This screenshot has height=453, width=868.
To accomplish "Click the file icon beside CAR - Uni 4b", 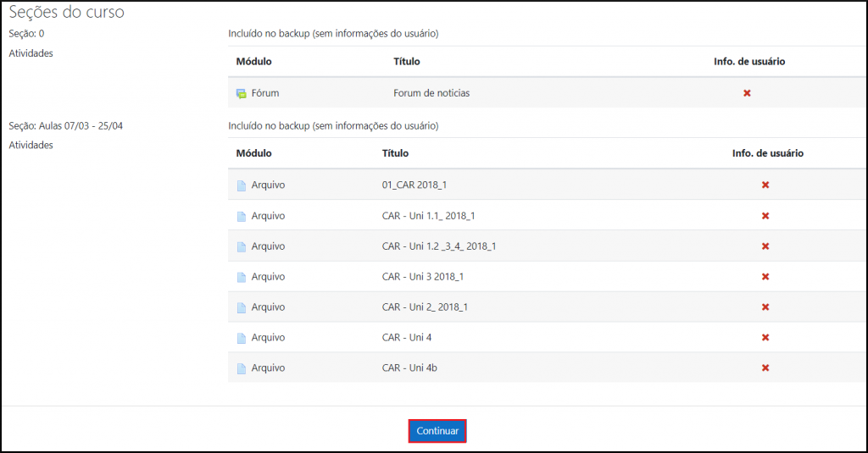I will 241,368.
